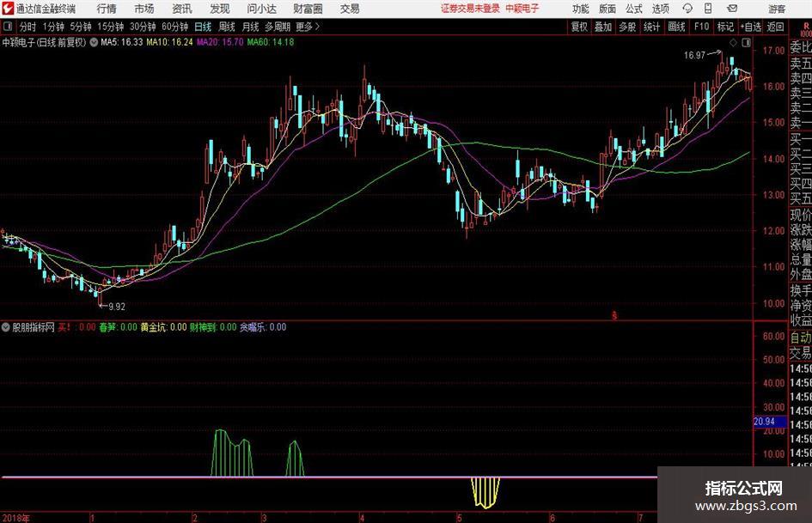
Task: Click the 中颖电子 stock name in title bar
Action: 522,9
